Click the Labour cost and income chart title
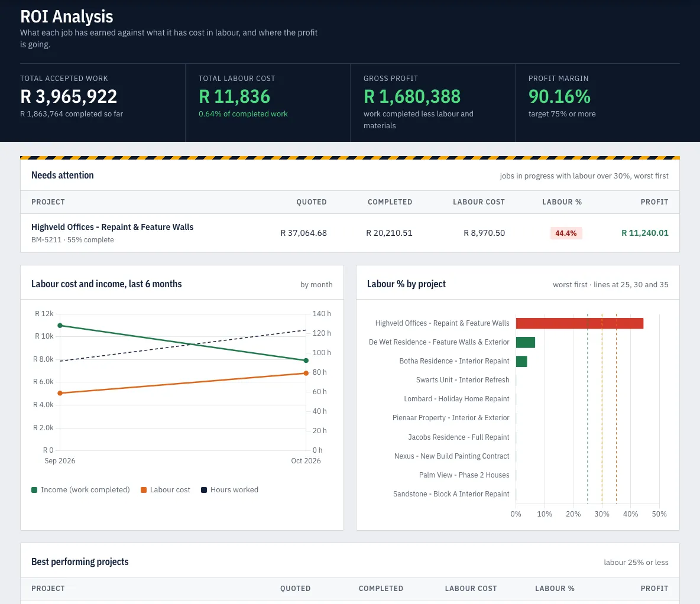This screenshot has height=604, width=700. 106,284
